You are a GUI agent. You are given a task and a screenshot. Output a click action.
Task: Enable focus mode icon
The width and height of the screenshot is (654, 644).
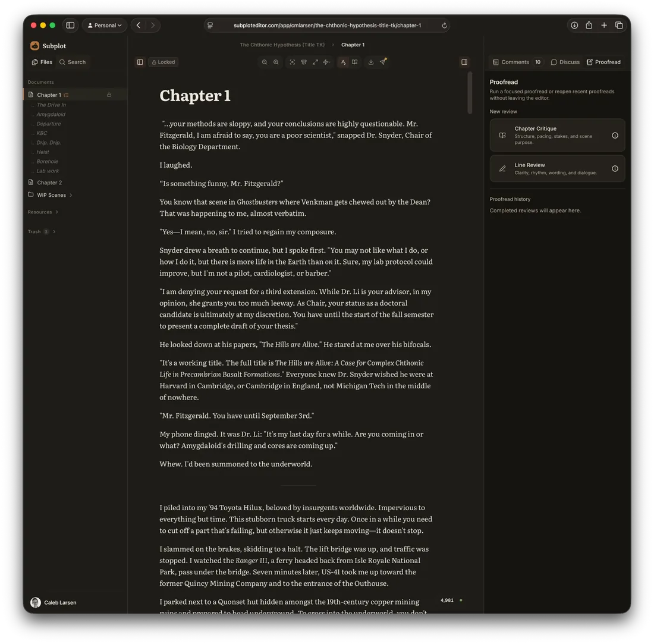(293, 62)
